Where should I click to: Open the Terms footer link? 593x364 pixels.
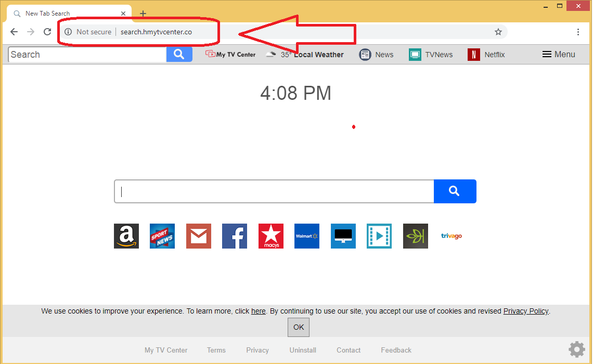[x=216, y=350]
